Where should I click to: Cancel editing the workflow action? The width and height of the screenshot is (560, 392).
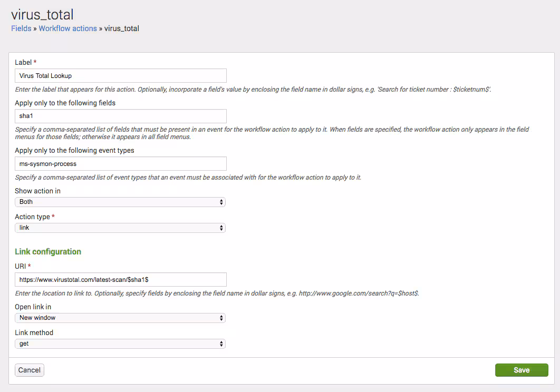point(29,370)
